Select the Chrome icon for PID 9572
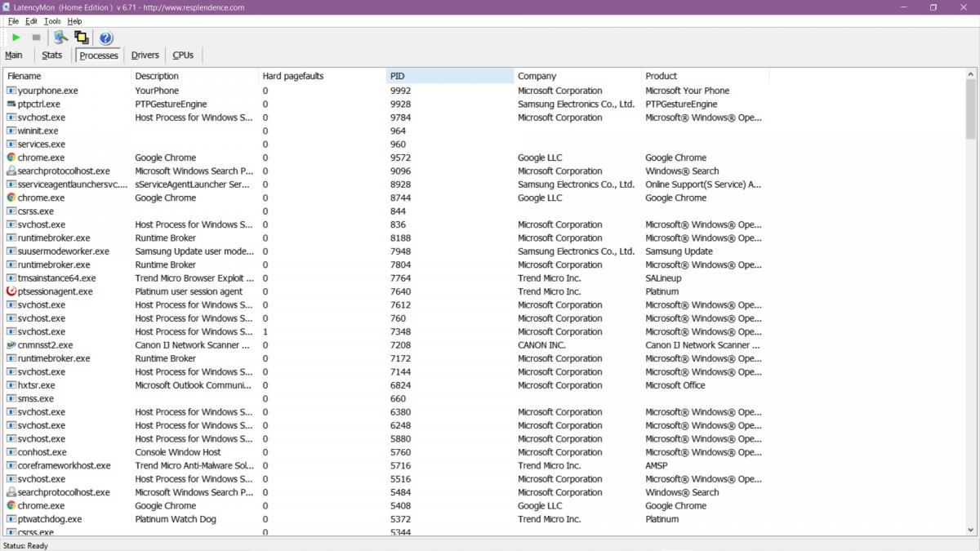 point(11,158)
